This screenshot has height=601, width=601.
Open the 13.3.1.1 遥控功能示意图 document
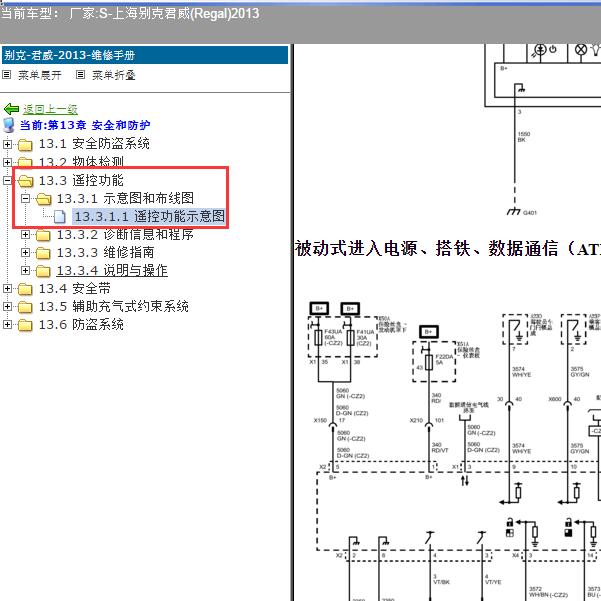click(x=149, y=216)
